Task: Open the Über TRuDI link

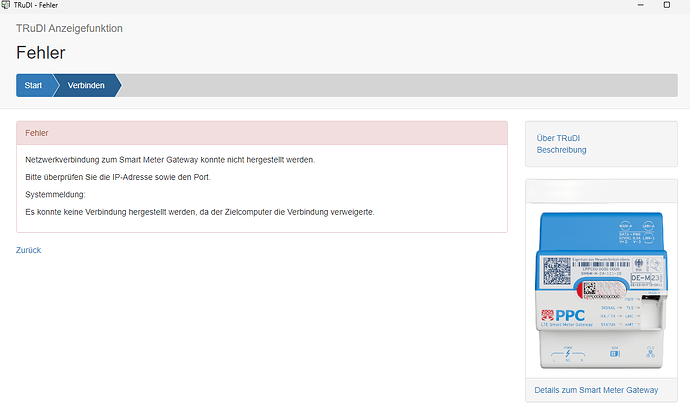Action: 558,138
